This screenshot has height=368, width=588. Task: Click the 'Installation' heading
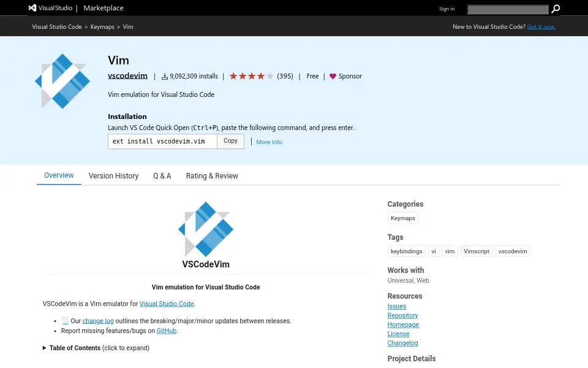click(x=127, y=117)
